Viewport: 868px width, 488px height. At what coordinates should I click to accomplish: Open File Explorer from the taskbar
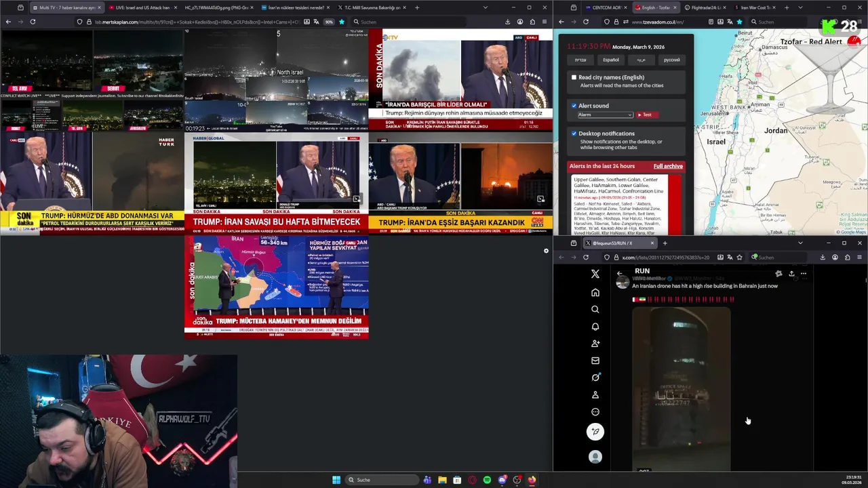[x=442, y=480]
